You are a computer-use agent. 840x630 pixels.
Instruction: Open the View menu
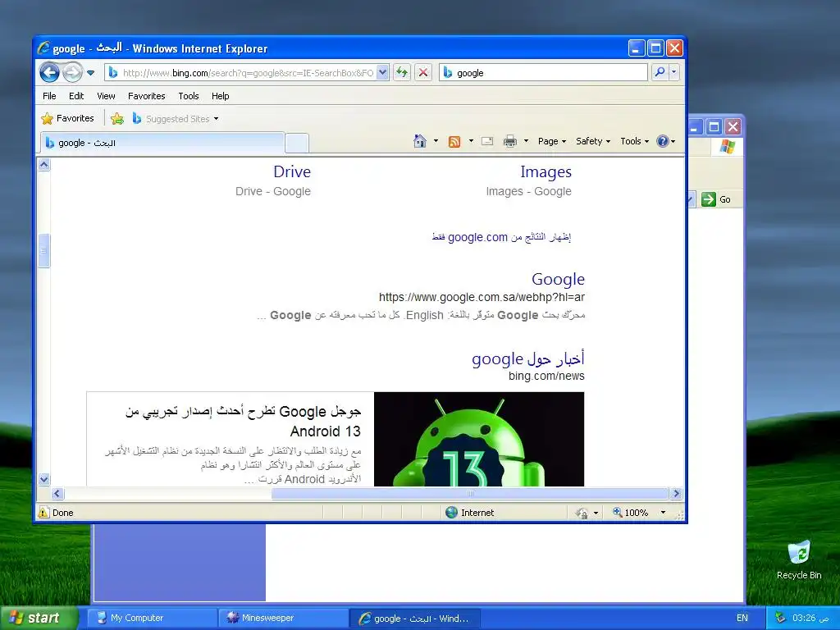pos(106,96)
